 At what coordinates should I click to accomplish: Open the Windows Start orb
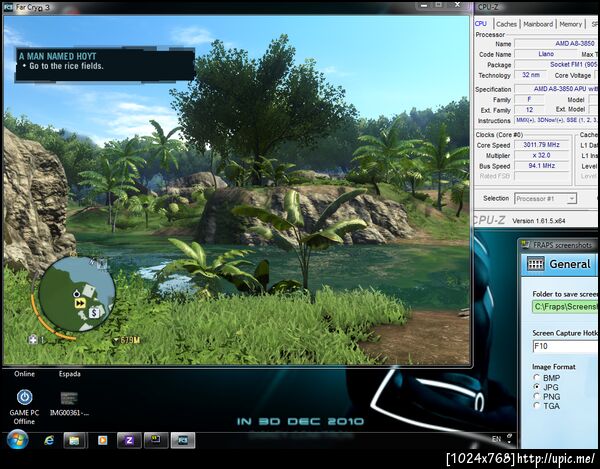pyautogui.click(x=17, y=440)
